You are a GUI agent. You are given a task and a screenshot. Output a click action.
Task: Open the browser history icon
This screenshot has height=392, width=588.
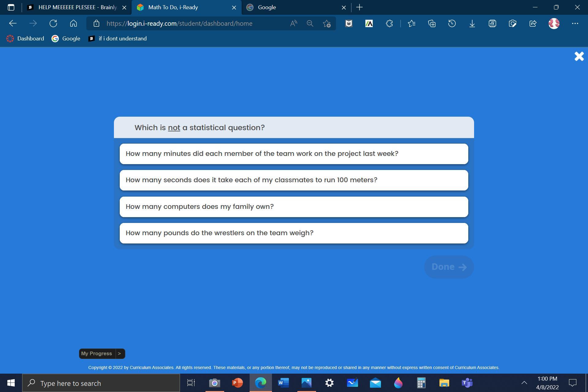click(452, 24)
